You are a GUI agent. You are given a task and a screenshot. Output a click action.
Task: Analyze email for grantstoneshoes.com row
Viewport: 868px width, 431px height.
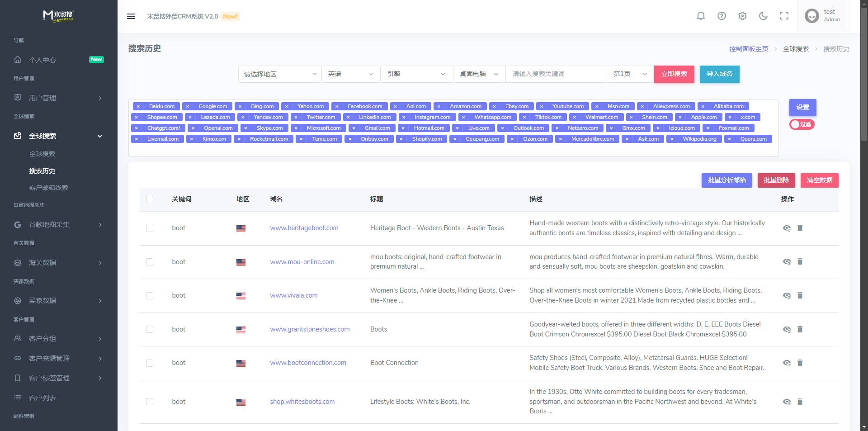[x=787, y=330]
